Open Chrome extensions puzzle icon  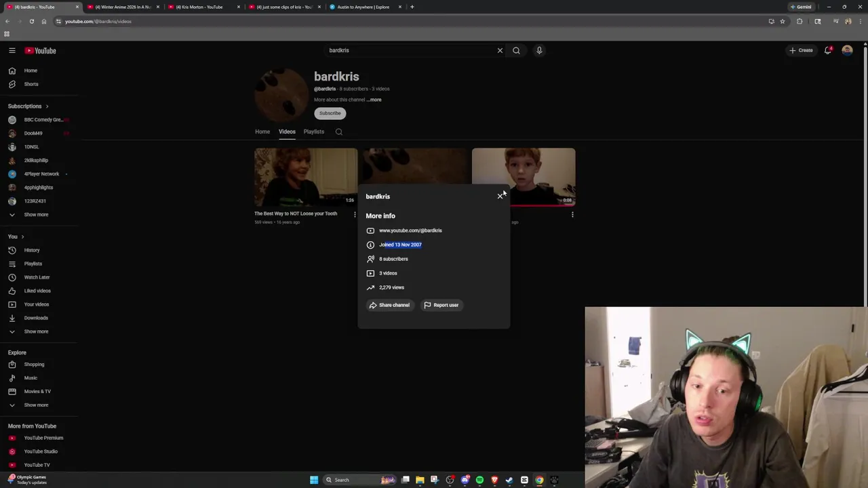pyautogui.click(x=800, y=22)
